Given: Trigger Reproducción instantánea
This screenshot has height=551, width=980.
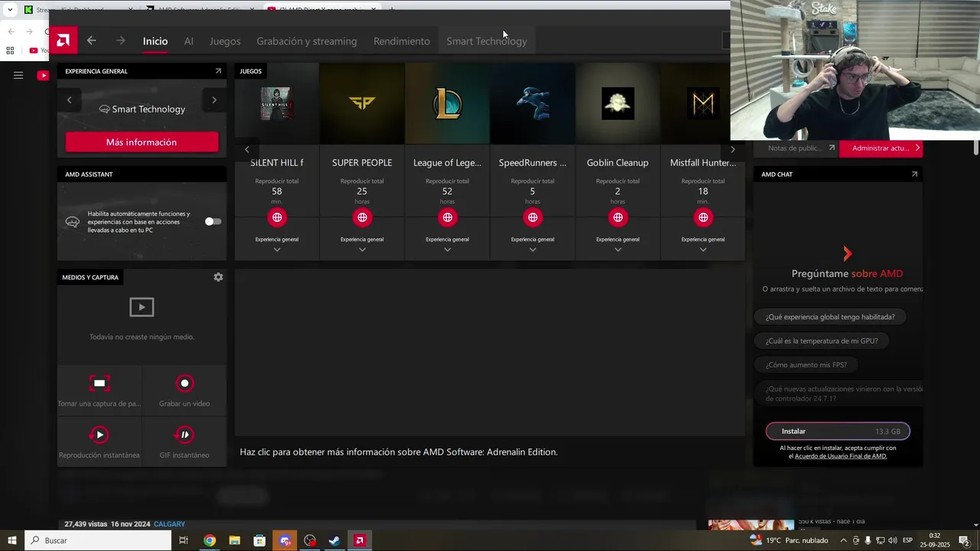Looking at the screenshot, I should coord(100,435).
